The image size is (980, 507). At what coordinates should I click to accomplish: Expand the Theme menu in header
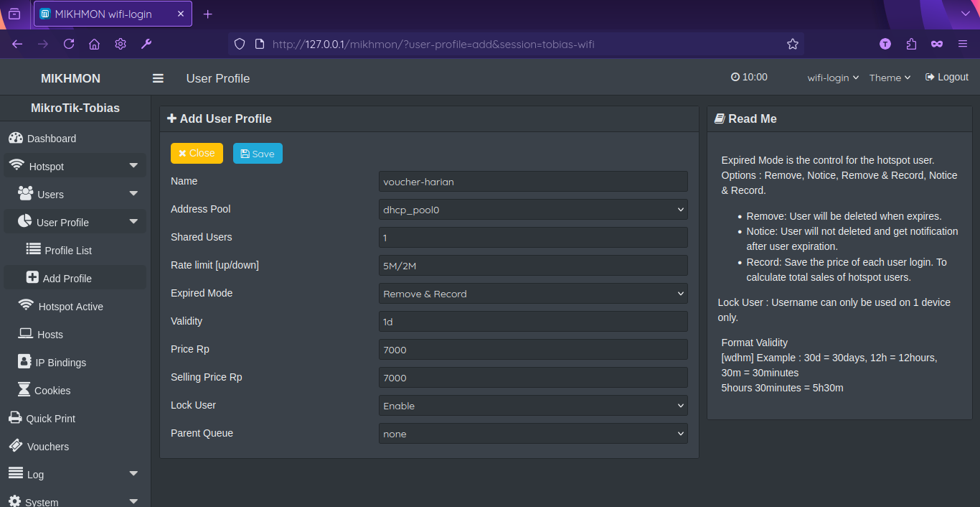pyautogui.click(x=890, y=78)
